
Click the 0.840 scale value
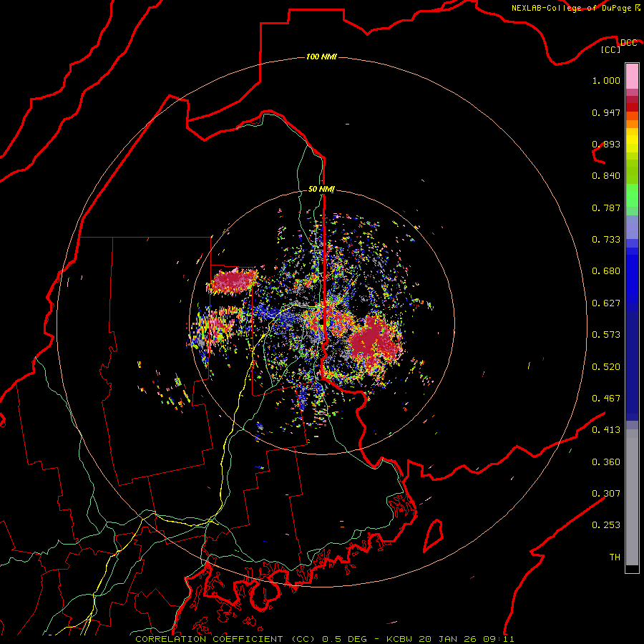(606, 176)
